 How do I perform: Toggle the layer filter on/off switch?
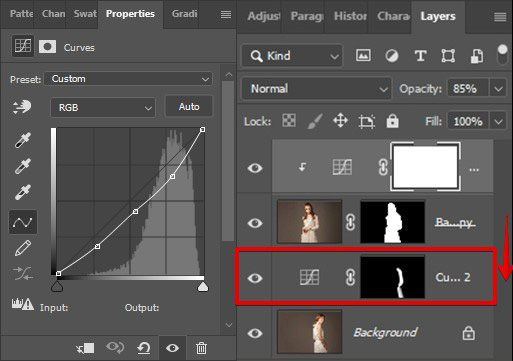coord(502,55)
